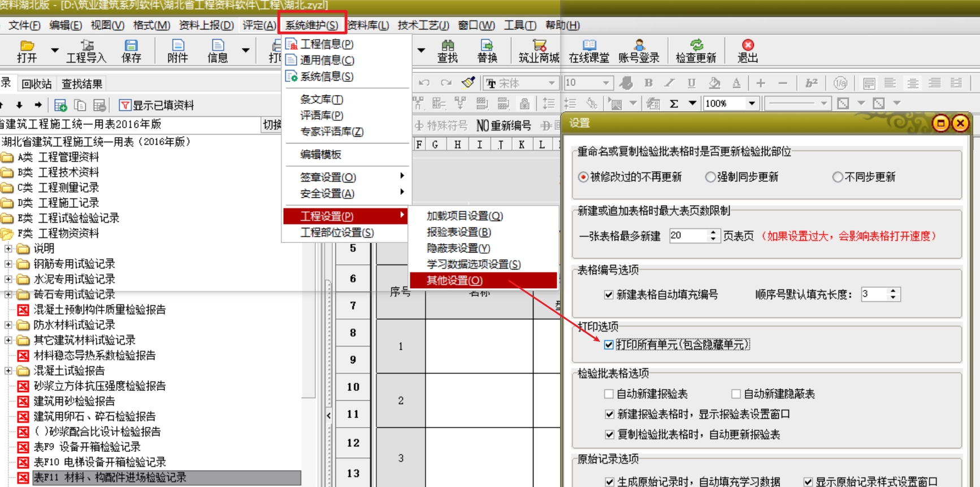Image resolution: width=980 pixels, height=487 pixels.
Task: Open 砂浆立方体抗压强度检验报告 tree item
Action: point(99,386)
